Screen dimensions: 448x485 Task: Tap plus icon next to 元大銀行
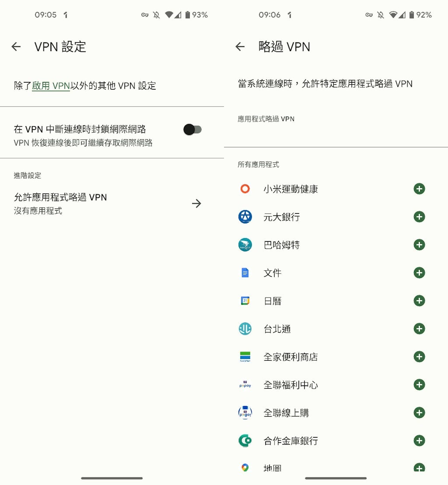419,217
